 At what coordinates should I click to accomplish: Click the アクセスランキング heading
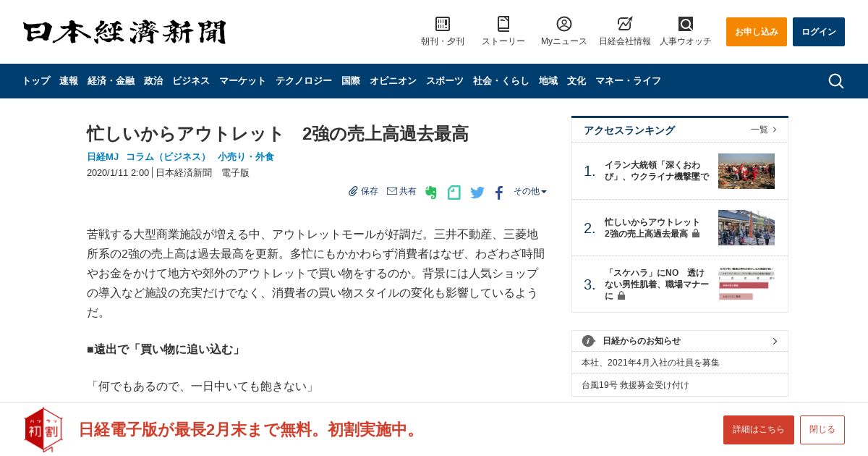coord(629,130)
